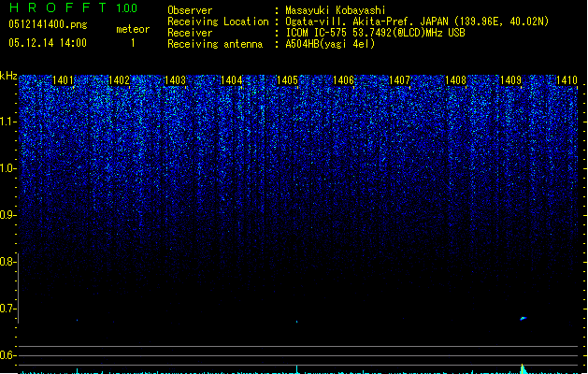Click the Ogata-vill. Akita-Pref. JAPAN location text
The height and width of the screenshot is (374, 588).
point(417,22)
